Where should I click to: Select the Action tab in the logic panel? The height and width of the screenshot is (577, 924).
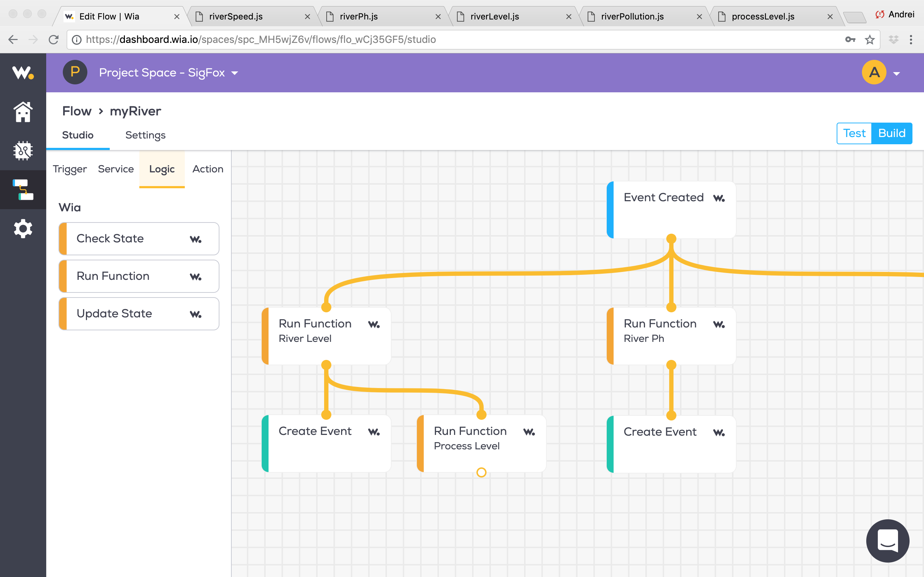(x=208, y=169)
